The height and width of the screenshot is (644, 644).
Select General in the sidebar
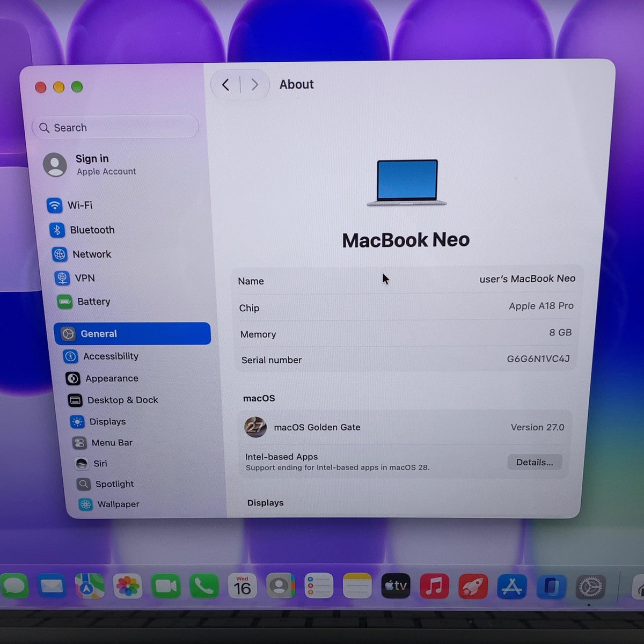tap(132, 333)
